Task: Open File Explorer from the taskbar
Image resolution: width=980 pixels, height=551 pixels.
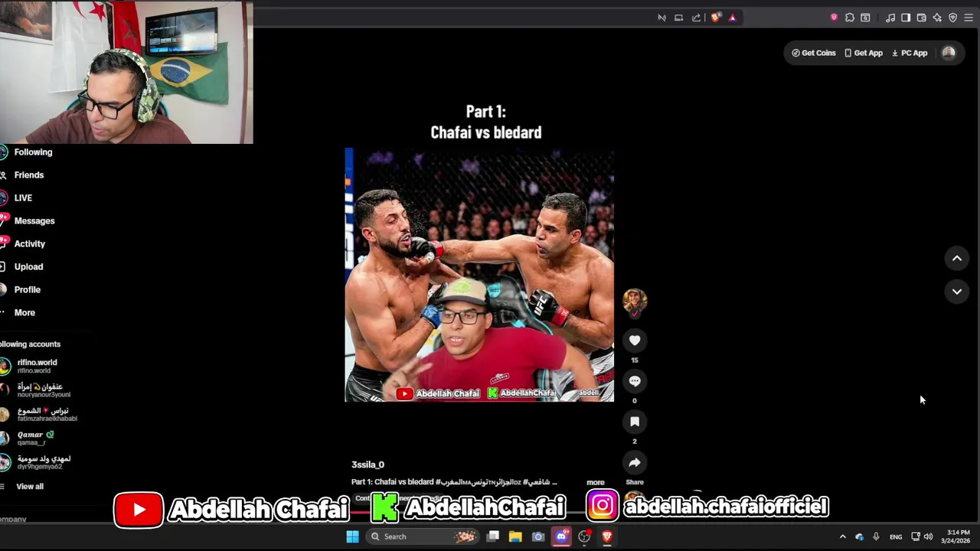Action: [x=515, y=536]
